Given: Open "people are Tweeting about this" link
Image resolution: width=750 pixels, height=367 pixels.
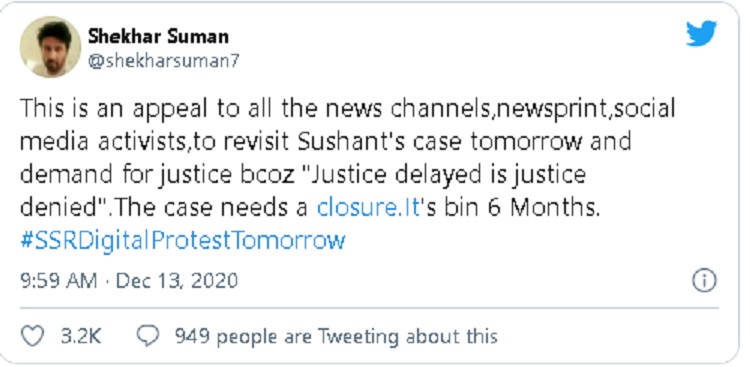Looking at the screenshot, I should [x=357, y=336].
